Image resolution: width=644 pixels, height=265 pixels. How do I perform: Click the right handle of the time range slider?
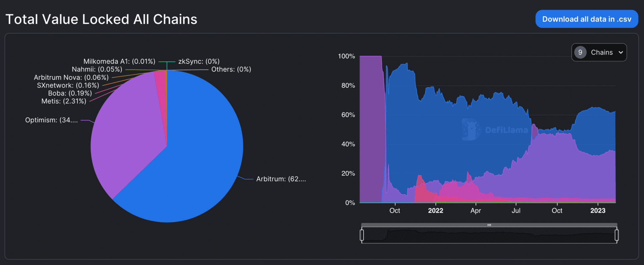coord(616,235)
